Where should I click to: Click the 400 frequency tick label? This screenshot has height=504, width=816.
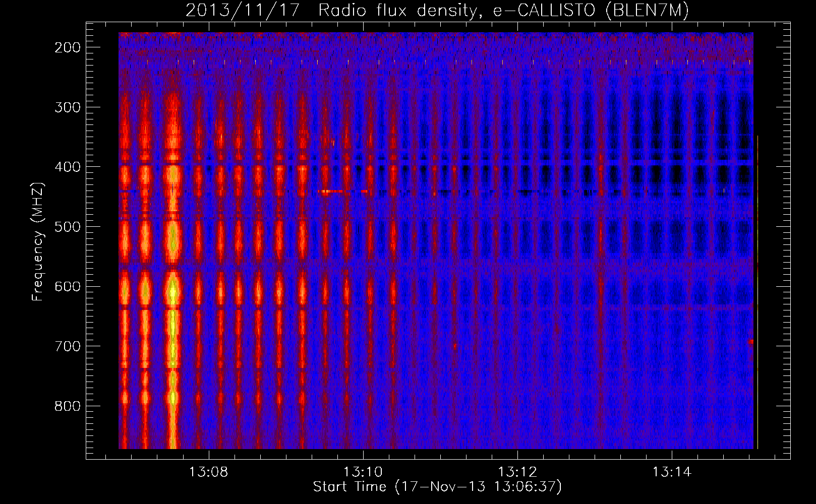click(x=67, y=167)
